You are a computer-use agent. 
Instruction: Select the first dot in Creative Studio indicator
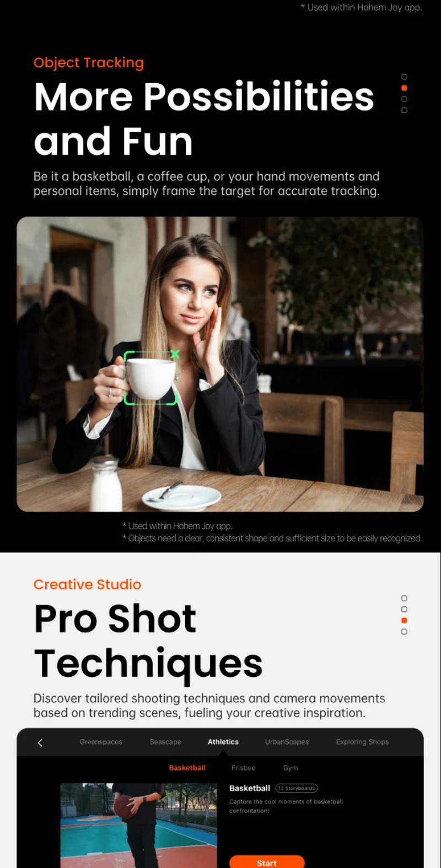tap(404, 599)
